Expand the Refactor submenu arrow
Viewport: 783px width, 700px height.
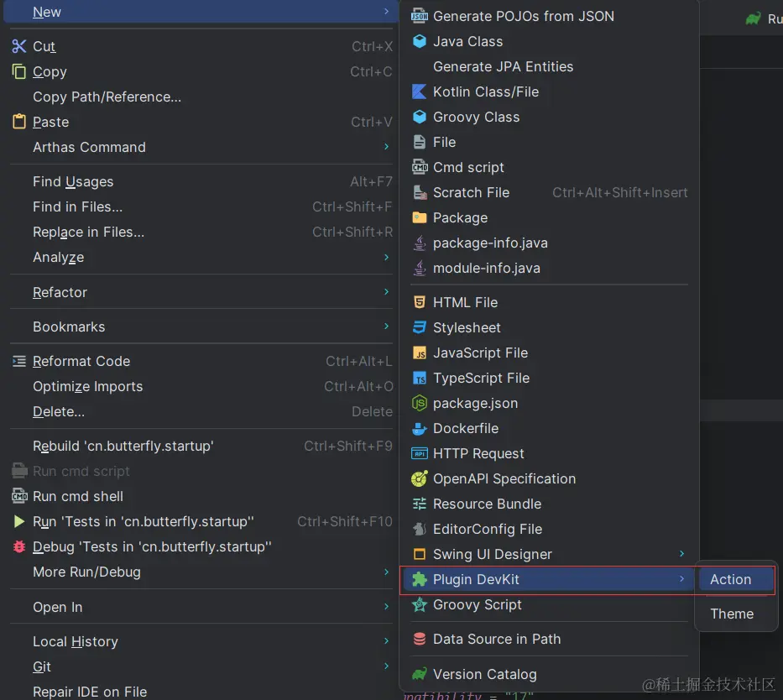click(386, 291)
